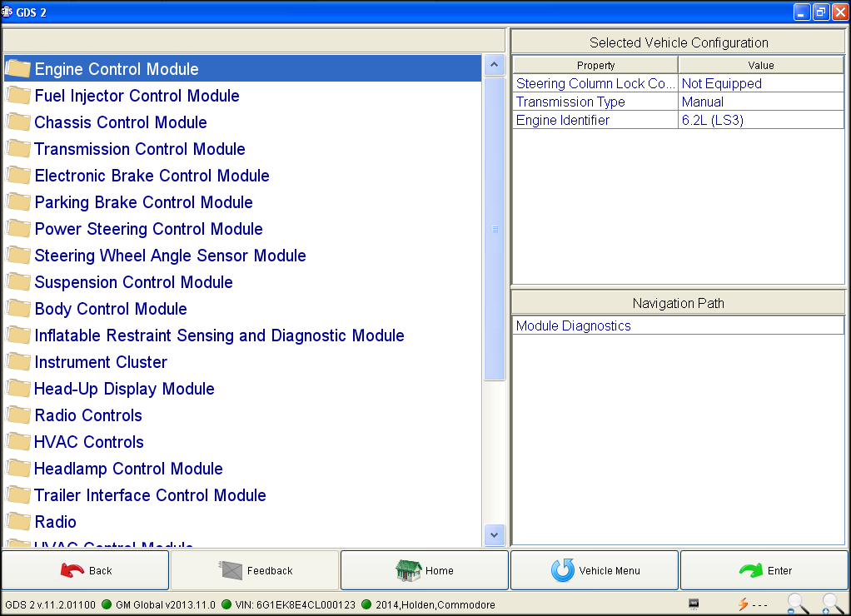851x616 pixels.
Task: Click the module list scrollbar thumb
Action: pos(495,228)
